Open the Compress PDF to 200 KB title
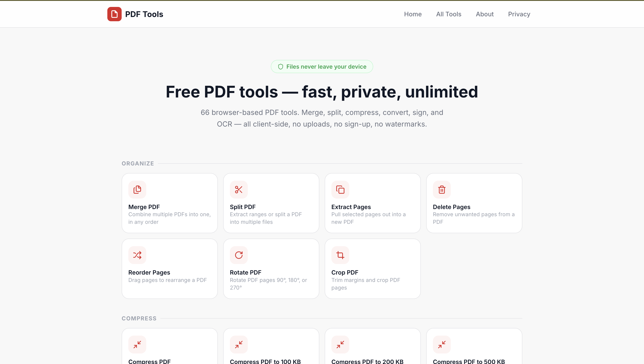Image resolution: width=644 pixels, height=364 pixels. tap(367, 361)
